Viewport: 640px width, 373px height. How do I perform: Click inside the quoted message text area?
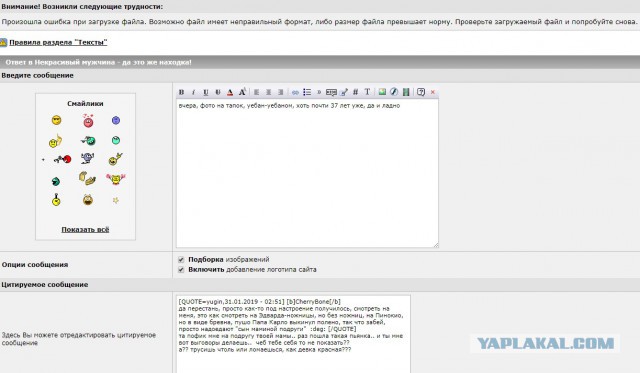(x=293, y=334)
